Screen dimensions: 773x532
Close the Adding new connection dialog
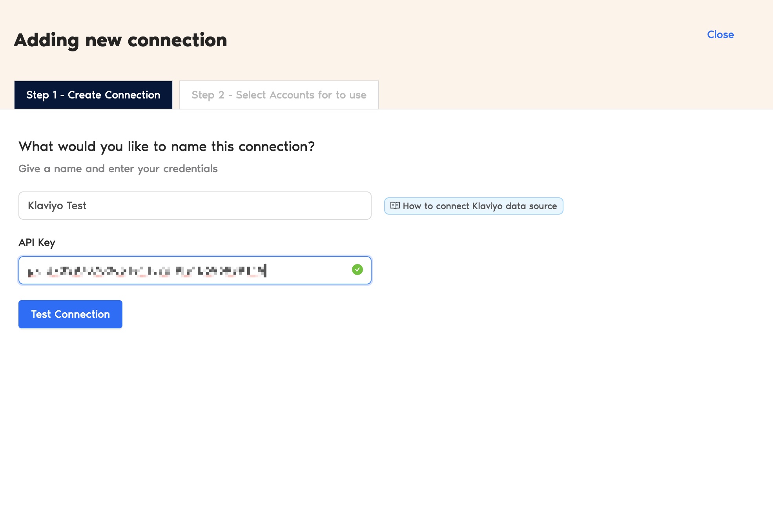(720, 35)
